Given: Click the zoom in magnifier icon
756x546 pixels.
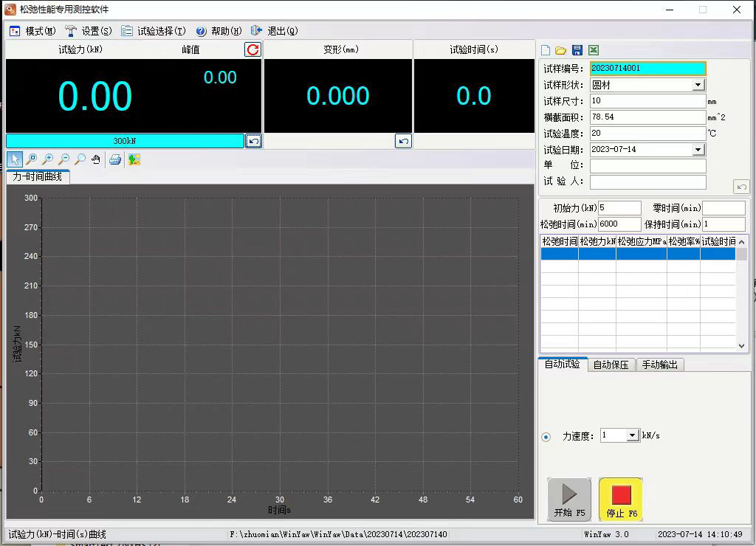Looking at the screenshot, I should 47,159.
